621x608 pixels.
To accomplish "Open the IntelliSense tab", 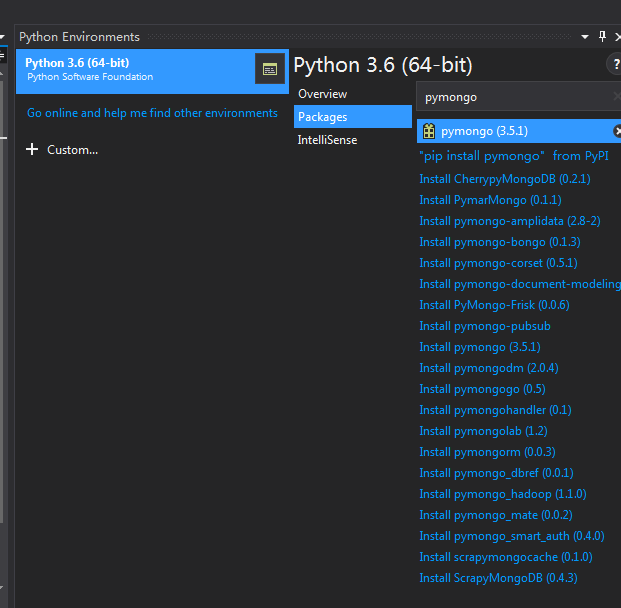I will [327, 140].
